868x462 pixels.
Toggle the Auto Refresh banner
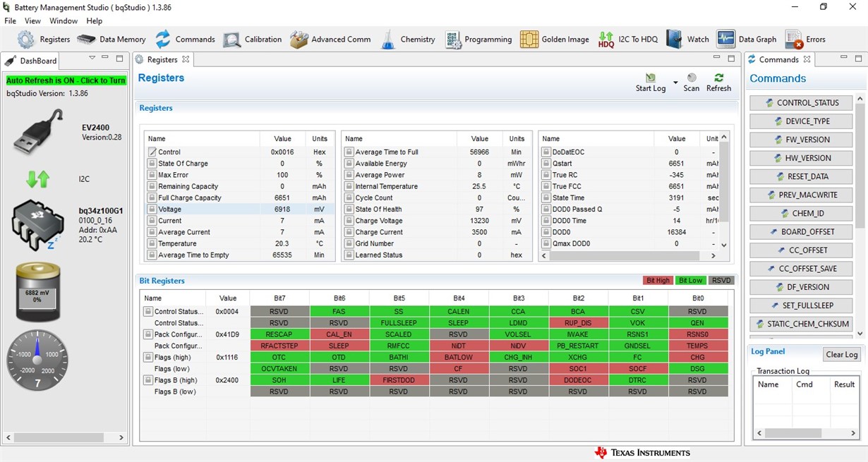point(66,80)
